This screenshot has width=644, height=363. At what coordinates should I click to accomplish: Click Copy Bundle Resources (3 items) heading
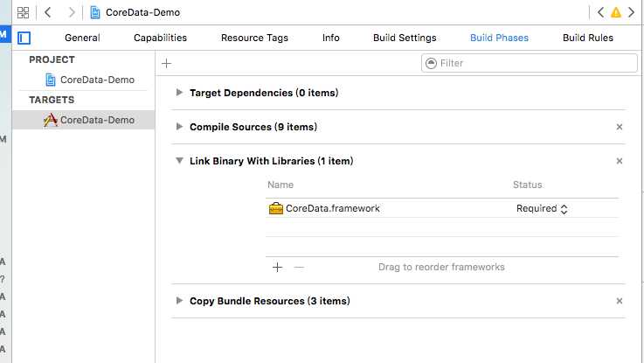click(270, 301)
